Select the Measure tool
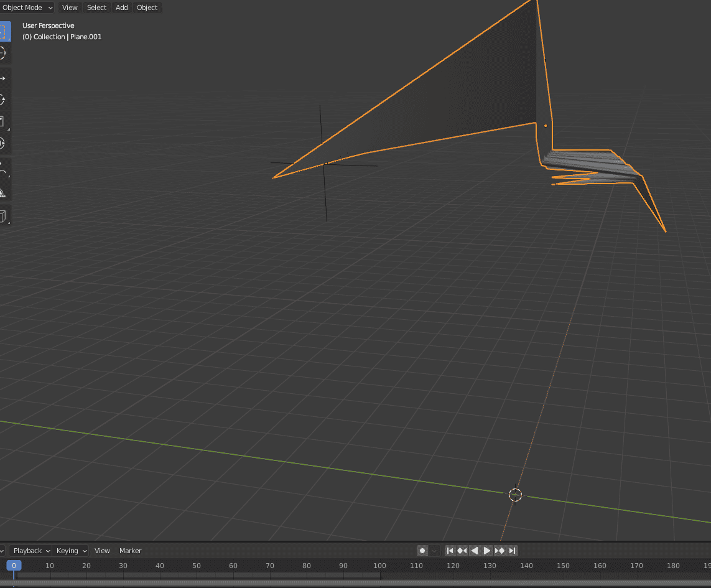 coord(6,193)
